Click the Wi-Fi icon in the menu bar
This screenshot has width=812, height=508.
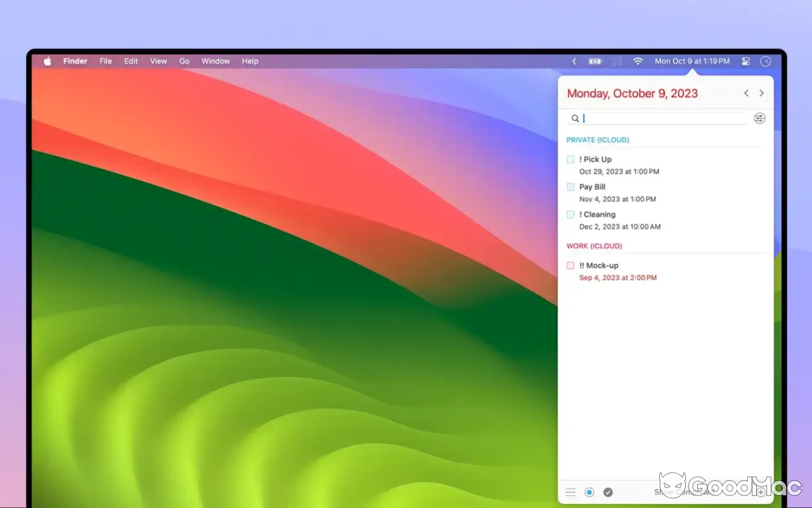tap(638, 61)
